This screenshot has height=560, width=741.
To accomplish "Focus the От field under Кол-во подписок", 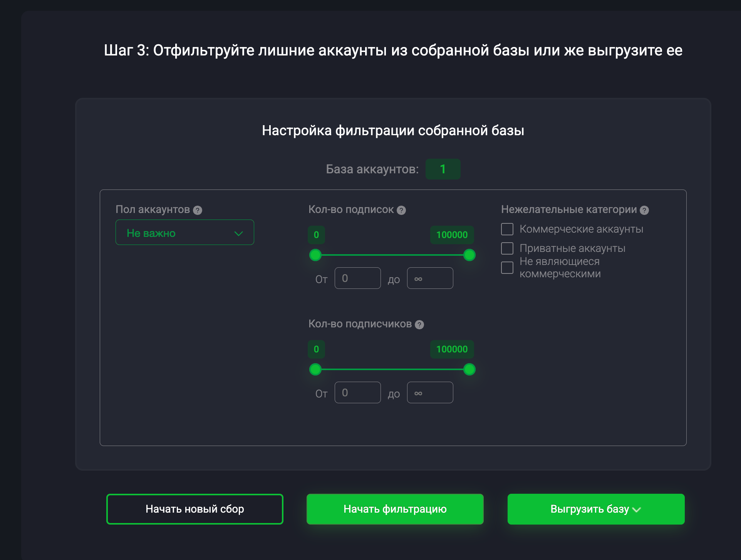I will click(x=357, y=278).
